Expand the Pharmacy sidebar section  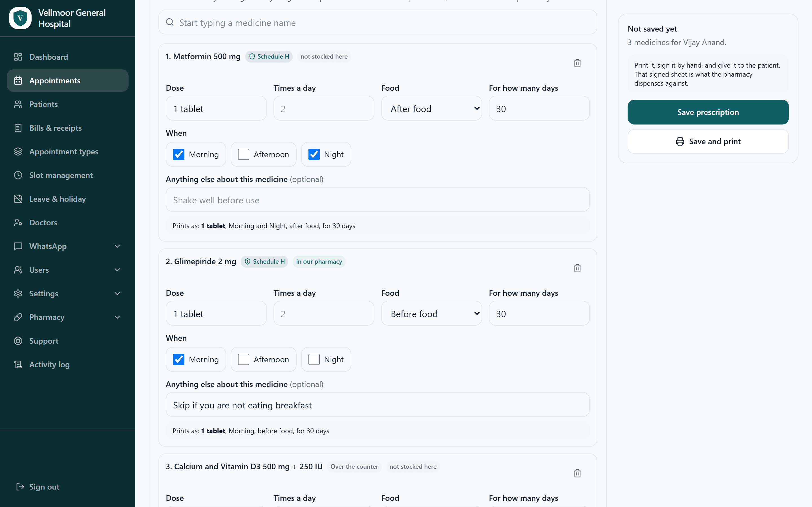[x=67, y=317]
